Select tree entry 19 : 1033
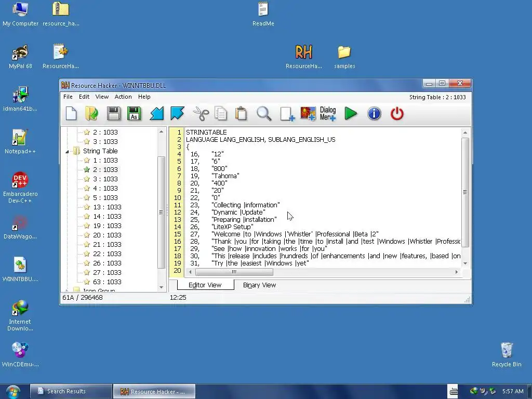 tap(107, 225)
